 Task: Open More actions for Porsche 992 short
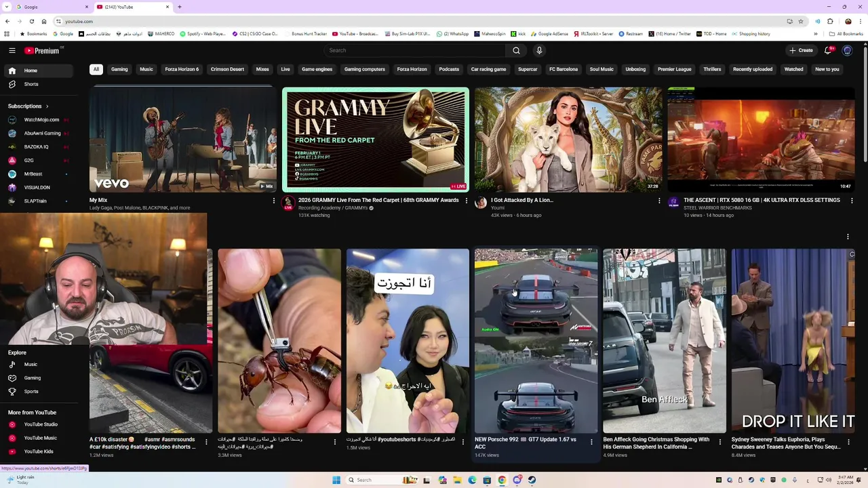pos(591,442)
